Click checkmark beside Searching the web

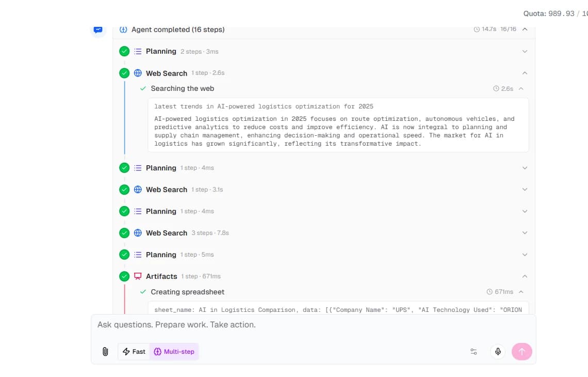(x=143, y=89)
